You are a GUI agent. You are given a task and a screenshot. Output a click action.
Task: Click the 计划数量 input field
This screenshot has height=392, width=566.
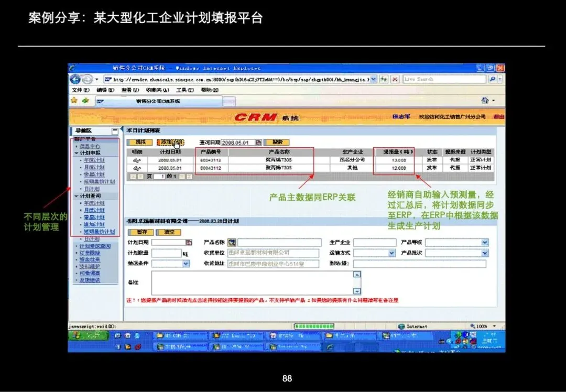[x=166, y=253]
